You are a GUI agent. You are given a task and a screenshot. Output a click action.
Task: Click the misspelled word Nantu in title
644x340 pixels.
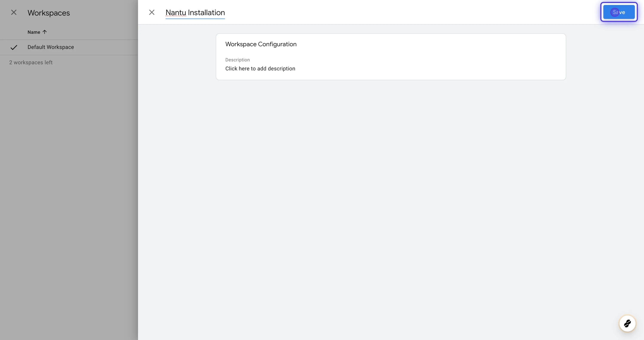(x=176, y=12)
